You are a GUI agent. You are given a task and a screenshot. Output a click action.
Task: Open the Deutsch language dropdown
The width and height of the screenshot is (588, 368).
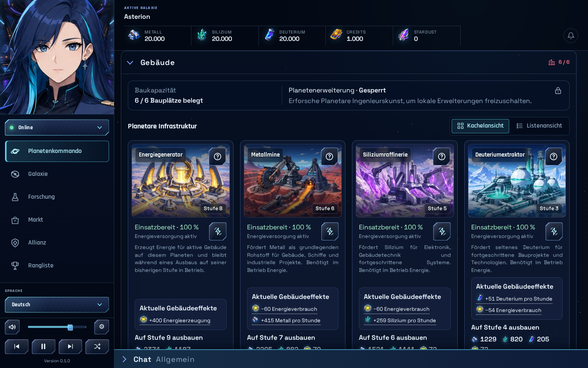(x=57, y=305)
